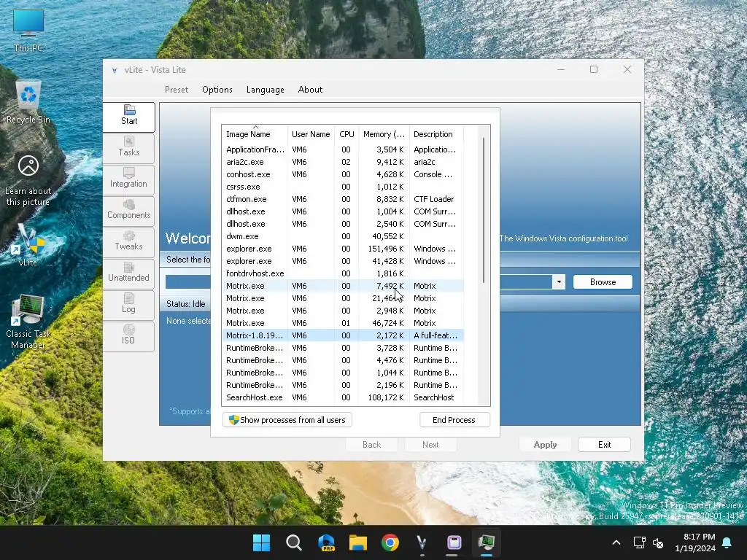This screenshot has height=560, width=747.
Task: Select the Recycle Bin desktop icon
Action: [28, 102]
